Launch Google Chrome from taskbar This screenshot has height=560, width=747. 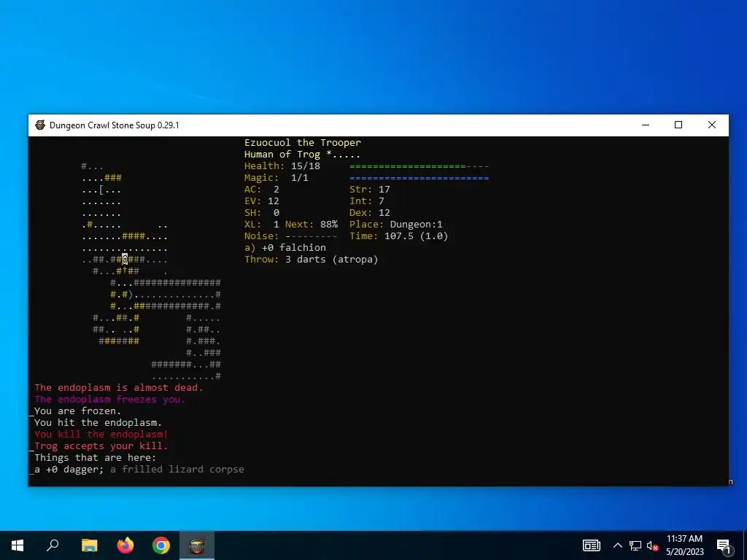click(161, 545)
